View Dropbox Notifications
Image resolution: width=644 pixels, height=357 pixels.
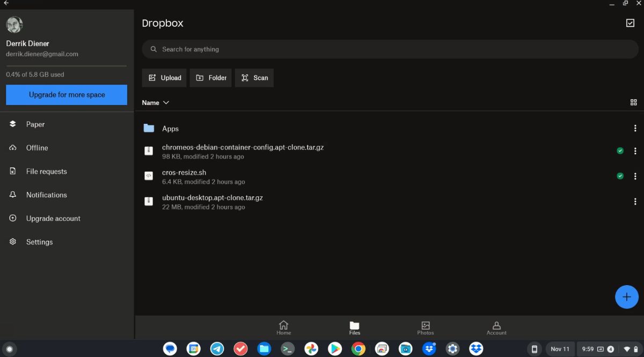[x=46, y=195]
